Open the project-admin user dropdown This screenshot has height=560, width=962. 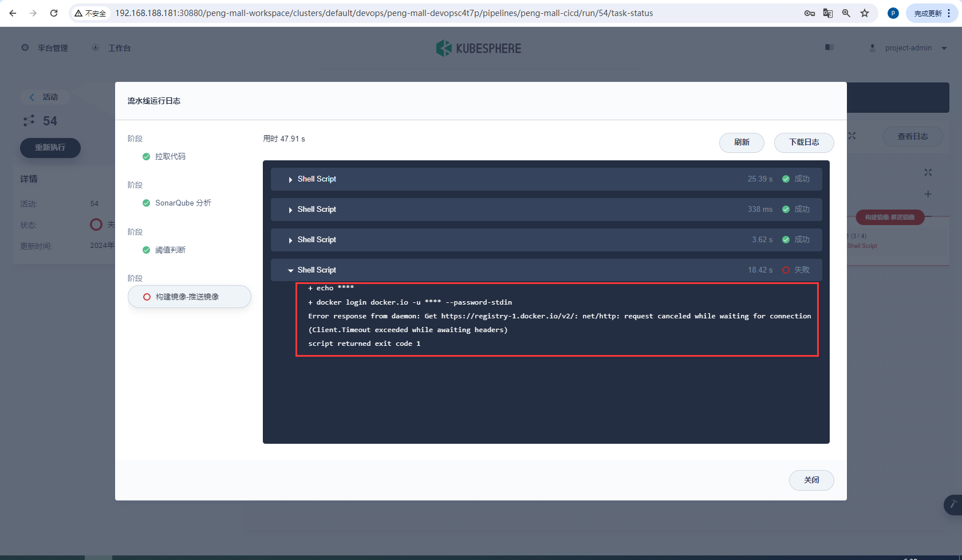click(908, 48)
